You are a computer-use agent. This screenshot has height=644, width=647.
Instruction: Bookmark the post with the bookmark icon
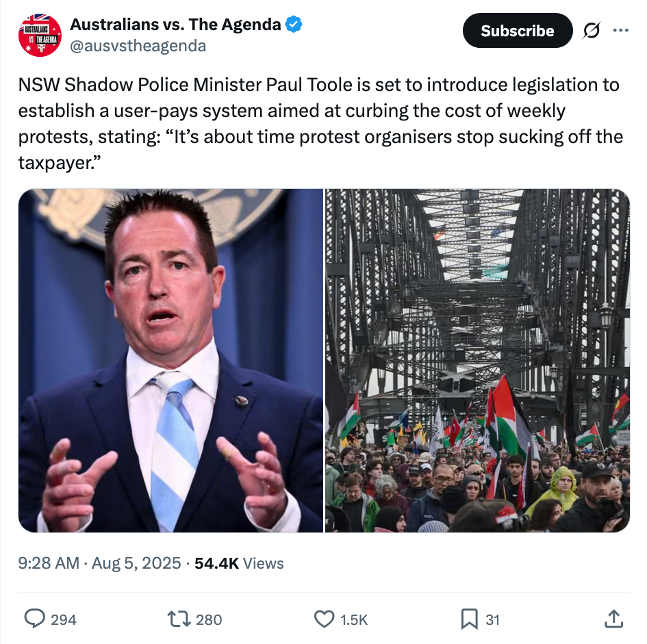469,619
